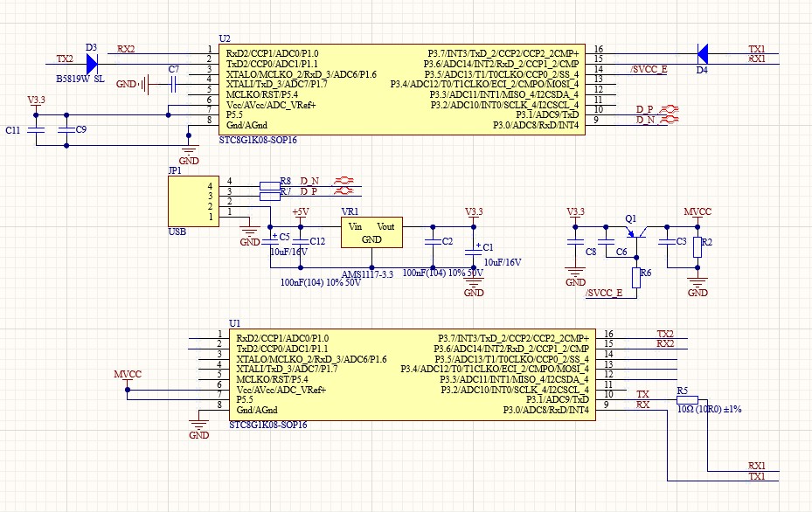Select the VR1 AMS1117-3.3 regulator block
812x512 pixels.
click(x=371, y=232)
